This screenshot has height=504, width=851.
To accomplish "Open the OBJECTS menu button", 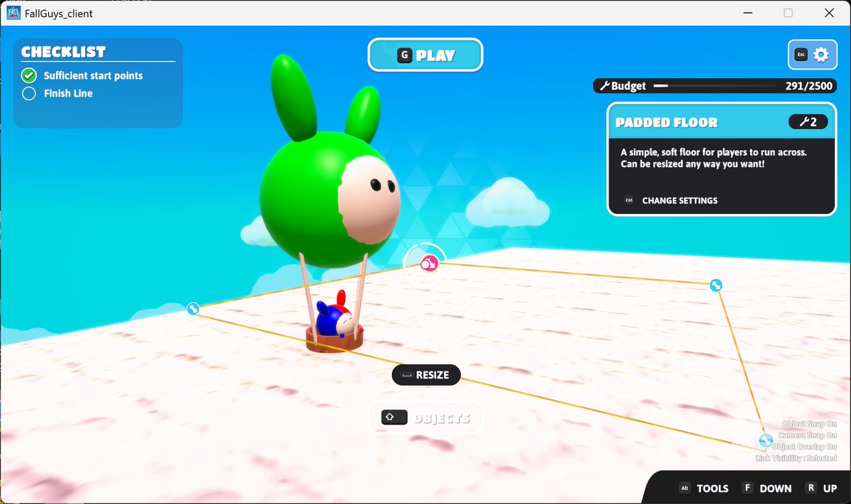I will click(x=425, y=418).
